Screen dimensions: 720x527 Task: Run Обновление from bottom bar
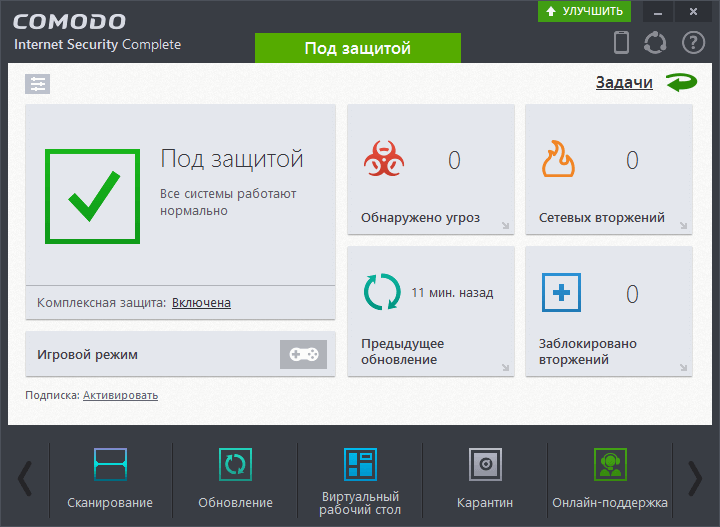pyautogui.click(x=236, y=480)
